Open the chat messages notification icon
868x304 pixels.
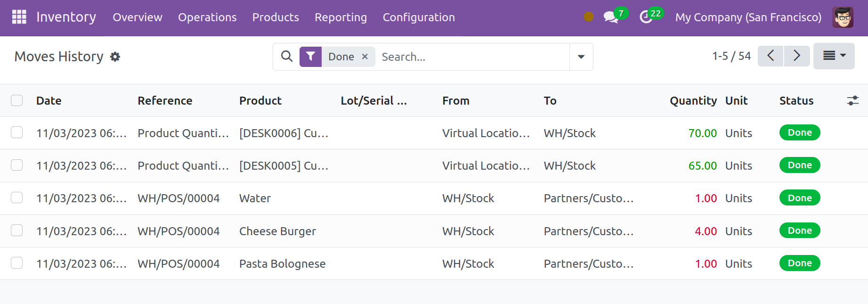click(x=611, y=17)
